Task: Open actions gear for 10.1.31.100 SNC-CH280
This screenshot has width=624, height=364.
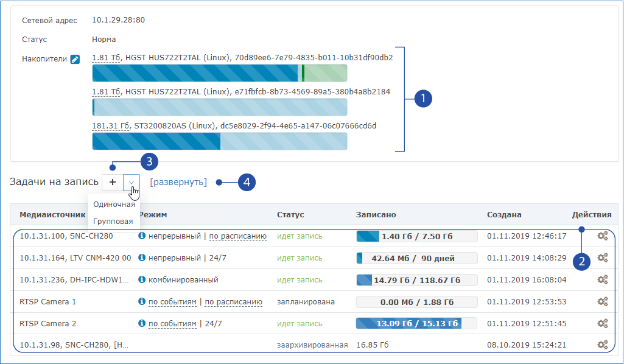Action: (x=602, y=236)
